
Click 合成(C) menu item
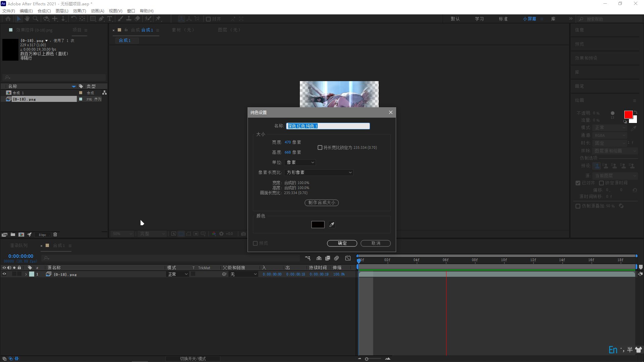tap(43, 11)
